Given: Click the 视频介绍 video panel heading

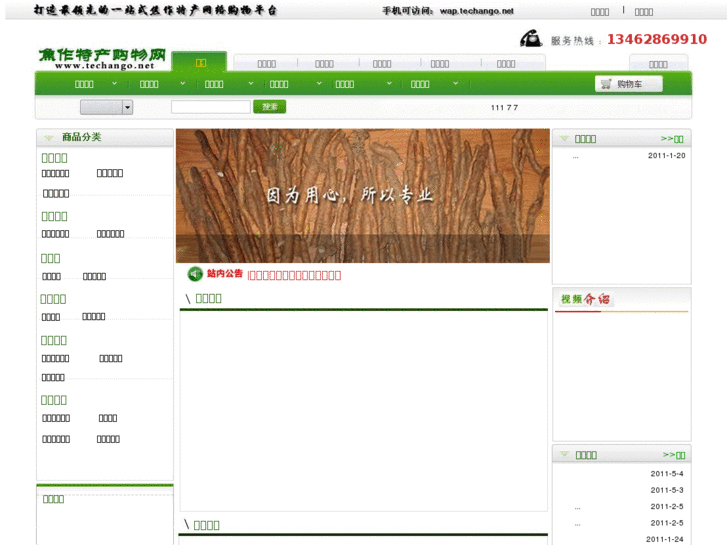Looking at the screenshot, I should tap(585, 299).
